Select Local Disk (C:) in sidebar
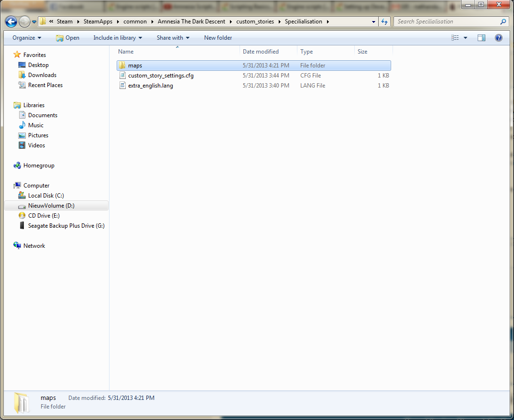Image resolution: width=514 pixels, height=420 pixels. tap(46, 196)
